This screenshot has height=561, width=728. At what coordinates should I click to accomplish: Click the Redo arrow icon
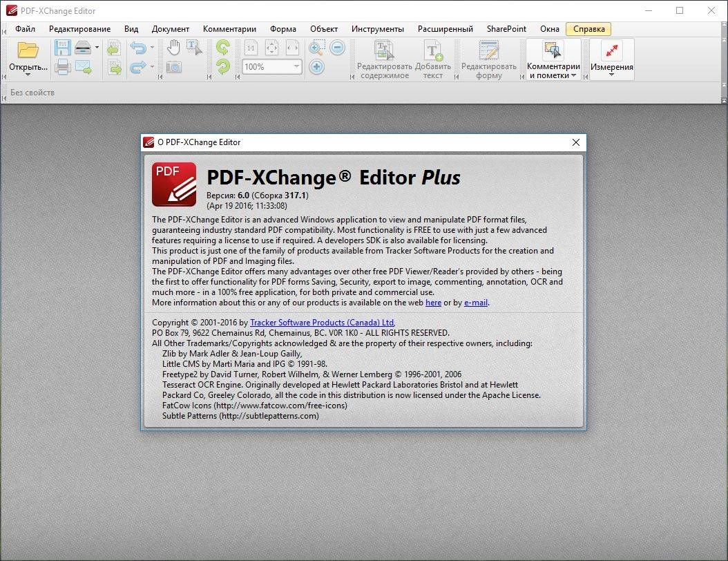(x=138, y=67)
